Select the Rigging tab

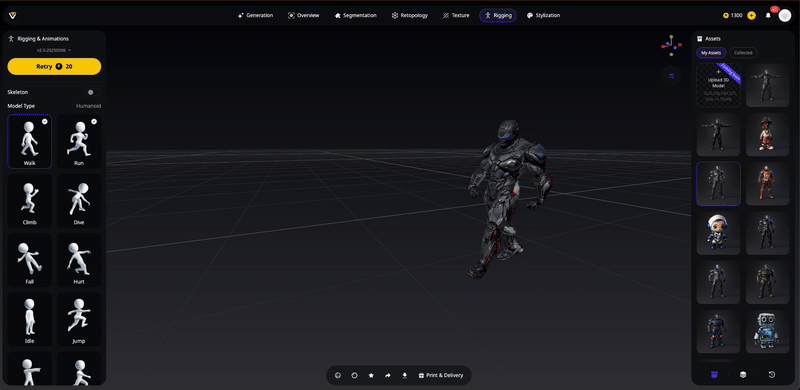coord(498,15)
